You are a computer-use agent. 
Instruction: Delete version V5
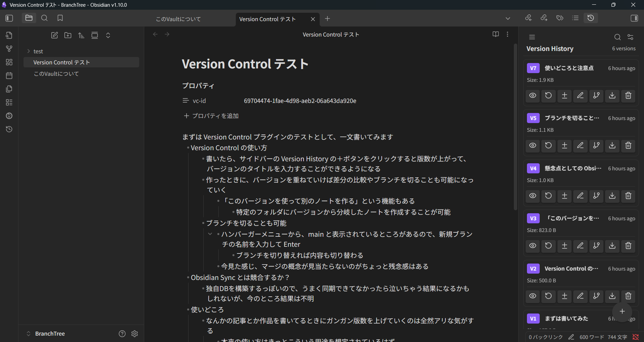(628, 146)
